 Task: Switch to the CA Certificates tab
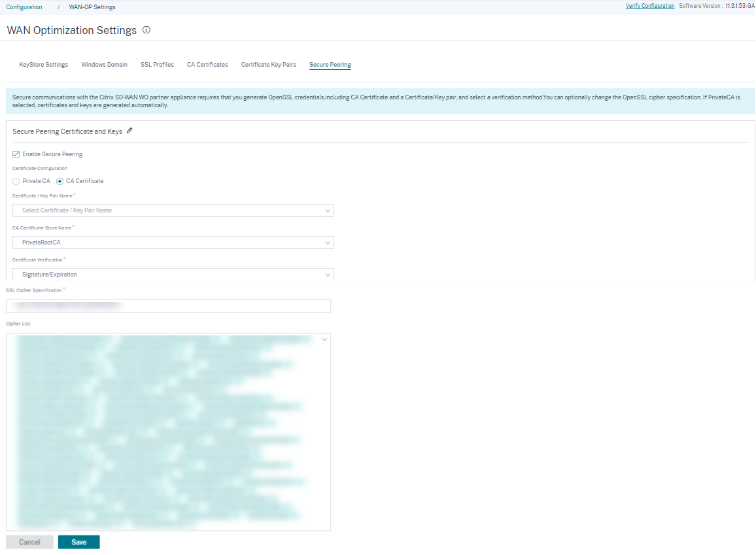[x=207, y=65]
